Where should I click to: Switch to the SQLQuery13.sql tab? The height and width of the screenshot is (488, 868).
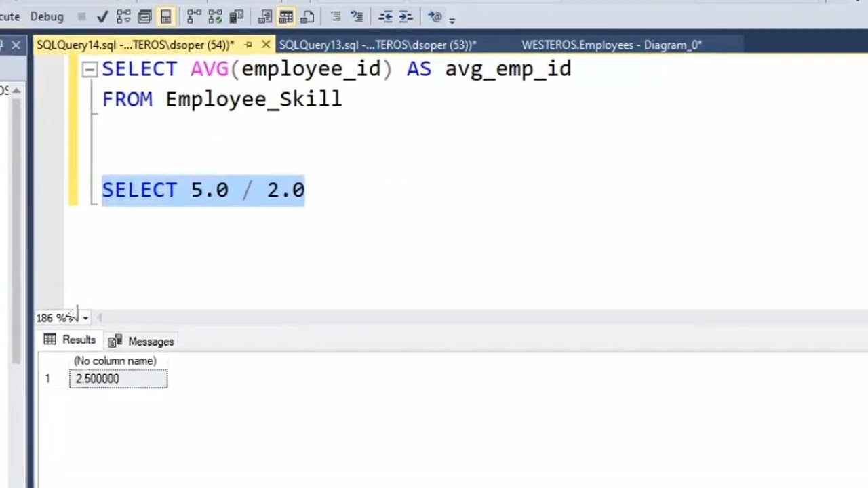click(x=378, y=45)
